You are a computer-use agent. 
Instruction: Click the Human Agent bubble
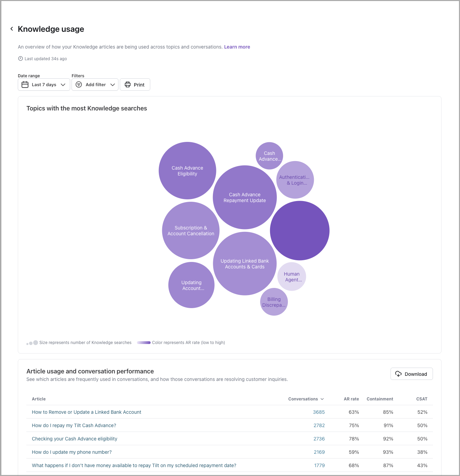[292, 277]
